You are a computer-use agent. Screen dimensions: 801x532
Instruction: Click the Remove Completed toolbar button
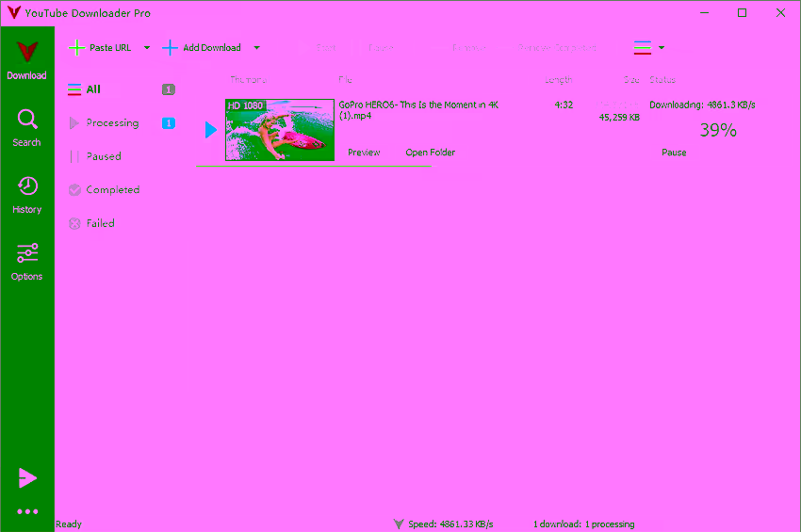point(557,47)
